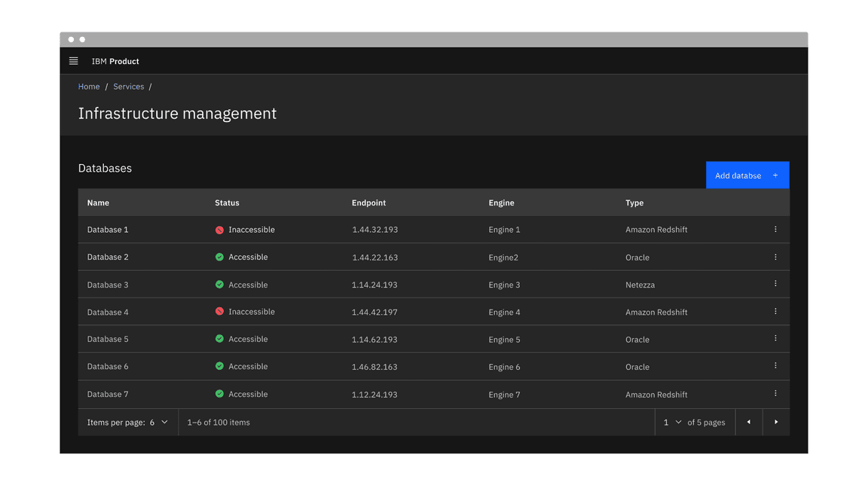Image resolution: width=868 pixels, height=488 pixels.
Task: Click the Endpoint column header
Action: coord(368,203)
